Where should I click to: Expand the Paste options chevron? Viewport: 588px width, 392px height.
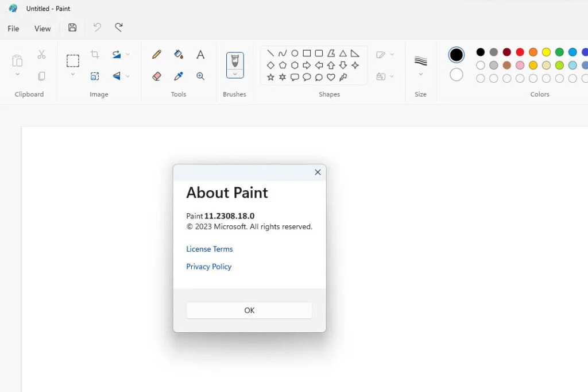coord(17,74)
